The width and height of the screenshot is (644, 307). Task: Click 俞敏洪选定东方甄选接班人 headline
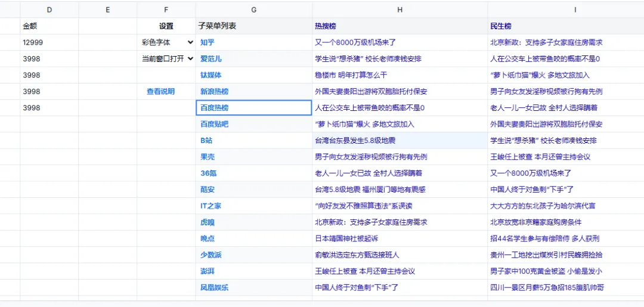[357, 255]
